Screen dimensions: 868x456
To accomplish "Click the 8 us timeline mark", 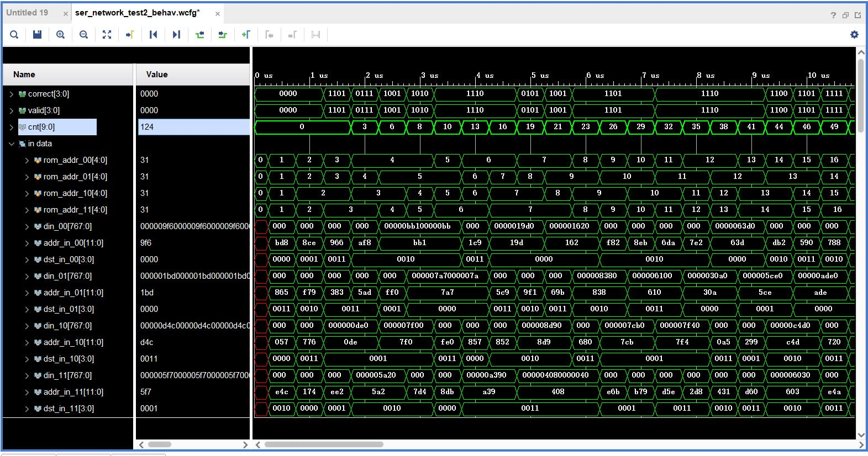I will (x=706, y=75).
